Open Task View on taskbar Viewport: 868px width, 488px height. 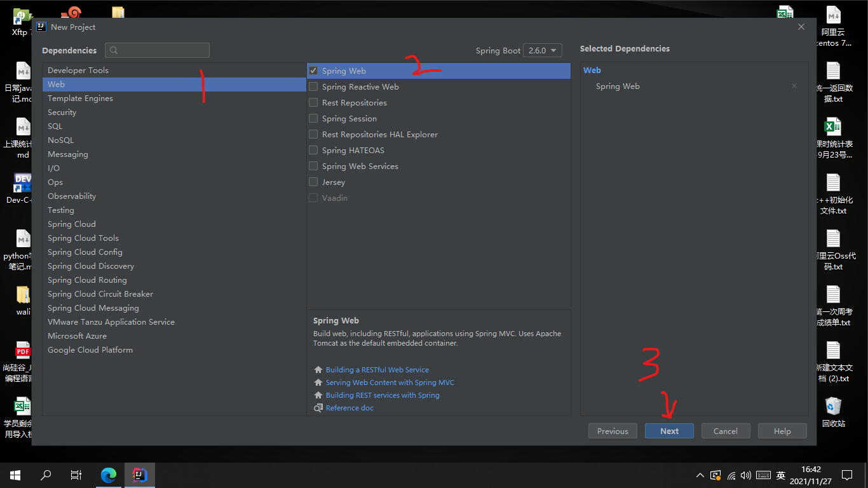(76, 475)
